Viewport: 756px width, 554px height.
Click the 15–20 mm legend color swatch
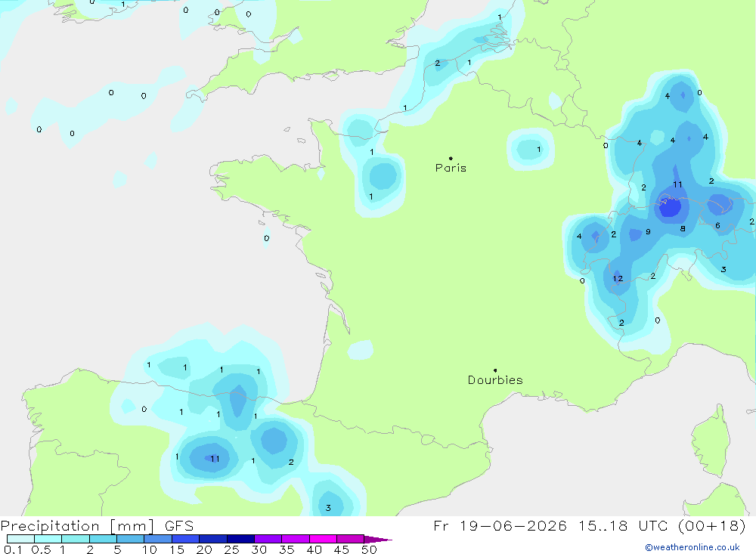point(186,539)
